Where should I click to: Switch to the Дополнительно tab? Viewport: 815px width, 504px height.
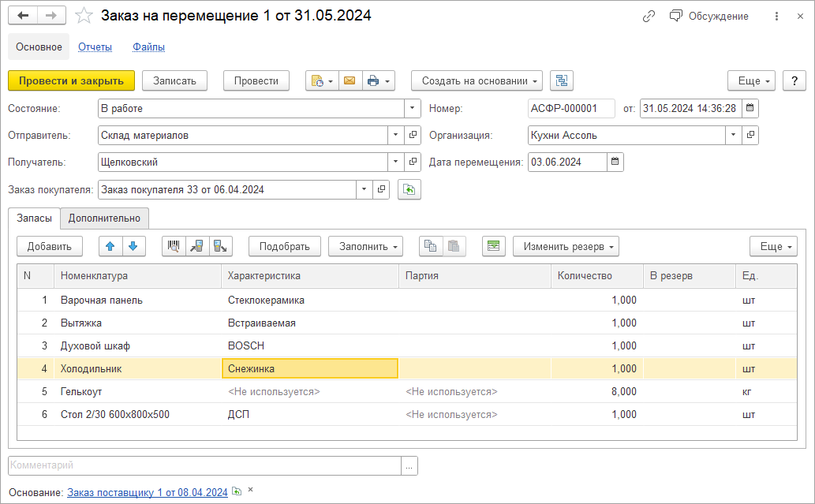tap(104, 218)
